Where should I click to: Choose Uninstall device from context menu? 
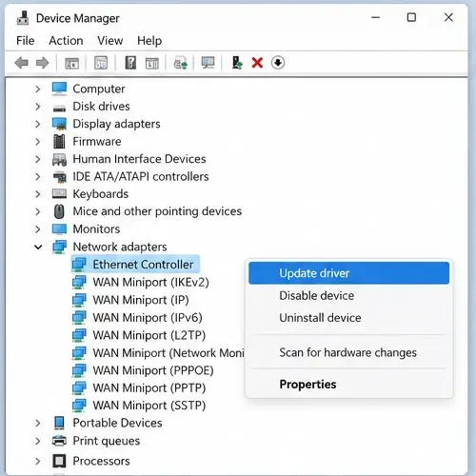348,318
